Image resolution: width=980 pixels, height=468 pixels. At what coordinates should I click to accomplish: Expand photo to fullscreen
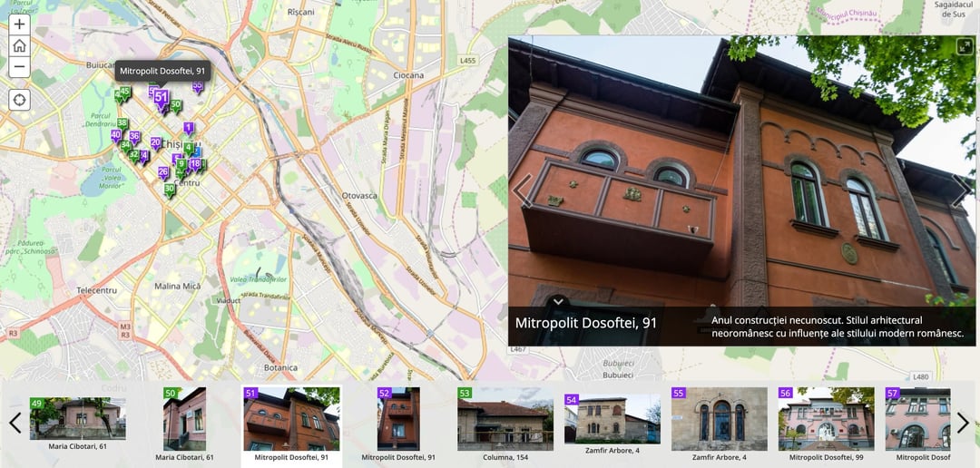(964, 47)
